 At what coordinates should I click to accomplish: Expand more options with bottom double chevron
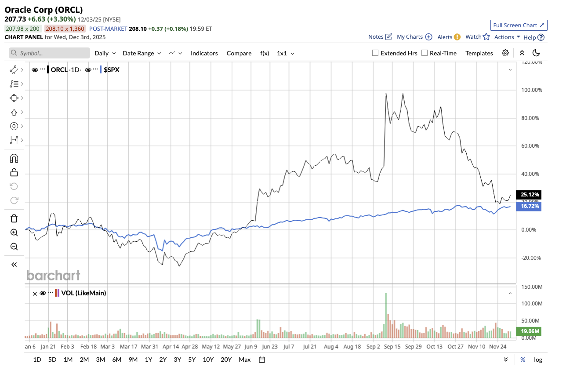click(x=506, y=360)
